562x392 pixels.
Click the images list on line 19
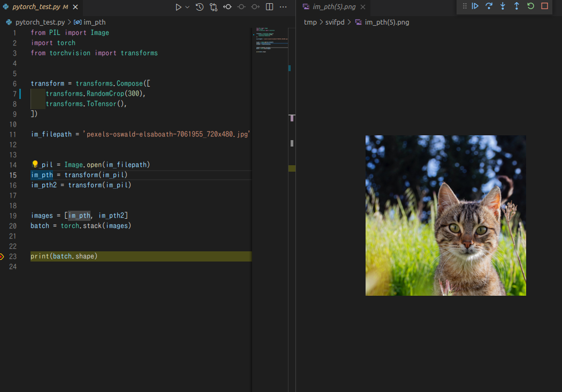point(96,216)
